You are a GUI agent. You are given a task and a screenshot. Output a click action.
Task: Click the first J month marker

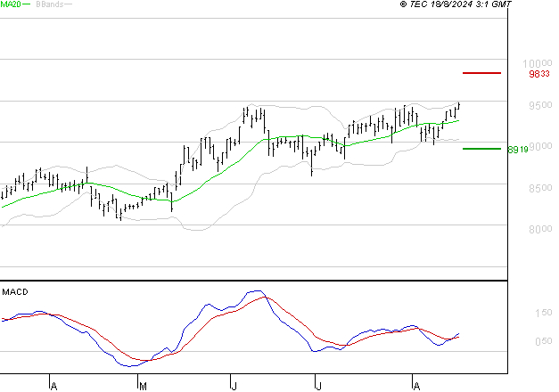pos(234,386)
